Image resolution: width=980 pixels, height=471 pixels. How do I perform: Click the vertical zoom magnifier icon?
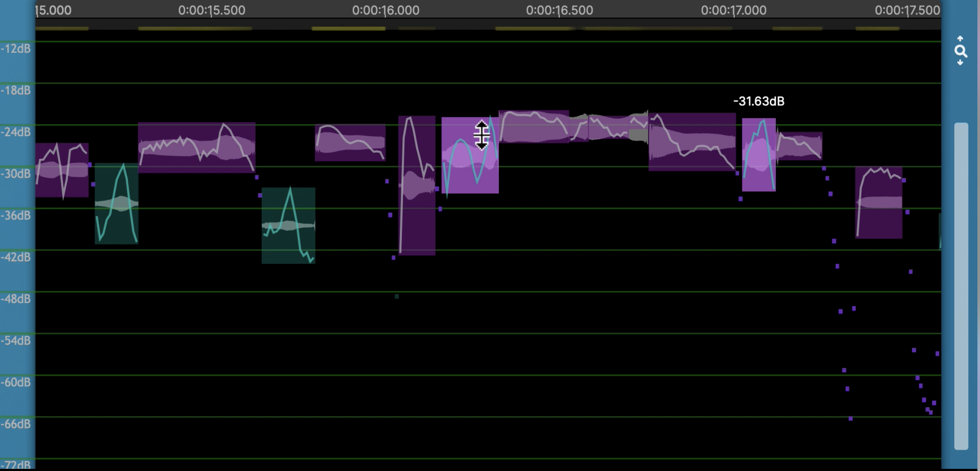(x=961, y=52)
